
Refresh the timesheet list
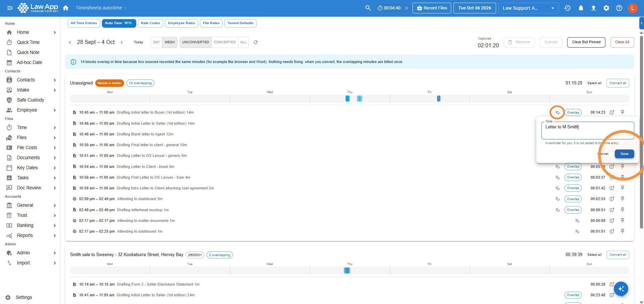pyautogui.click(x=256, y=42)
